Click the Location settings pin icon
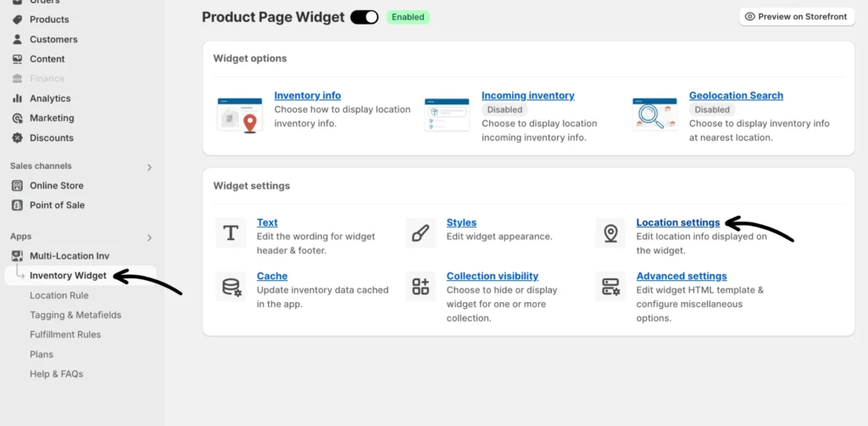Viewport: 868px width, 426px height. [x=610, y=233]
